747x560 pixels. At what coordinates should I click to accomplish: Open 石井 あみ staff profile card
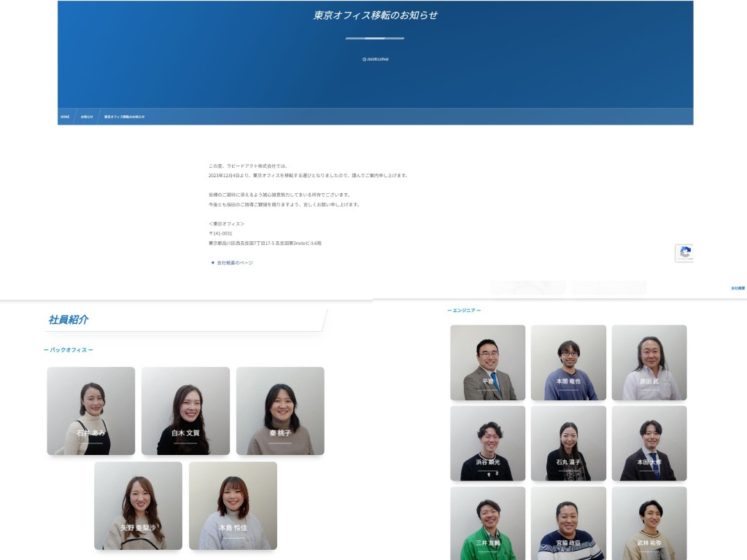90,411
